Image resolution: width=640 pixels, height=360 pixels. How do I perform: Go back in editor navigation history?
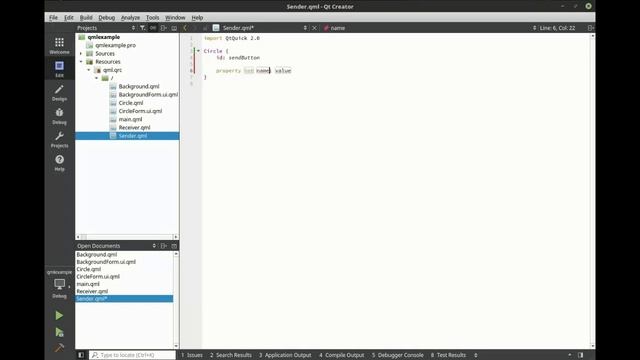(185, 28)
